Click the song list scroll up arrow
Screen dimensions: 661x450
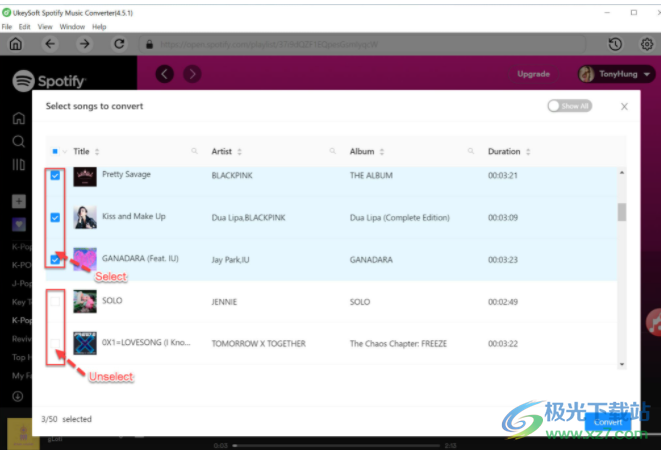point(622,173)
